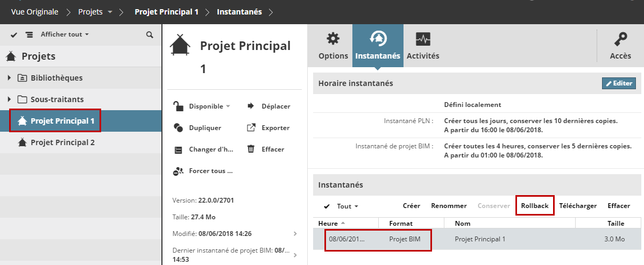This screenshot has width=644, height=265.
Task: Click the Exporter icon
Action: pyautogui.click(x=251, y=128)
